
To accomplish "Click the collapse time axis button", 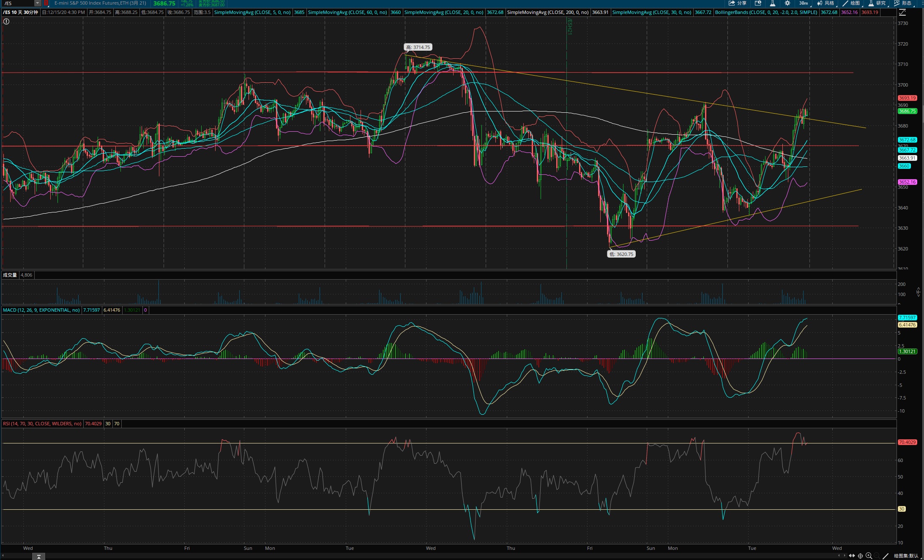I will point(38,557).
